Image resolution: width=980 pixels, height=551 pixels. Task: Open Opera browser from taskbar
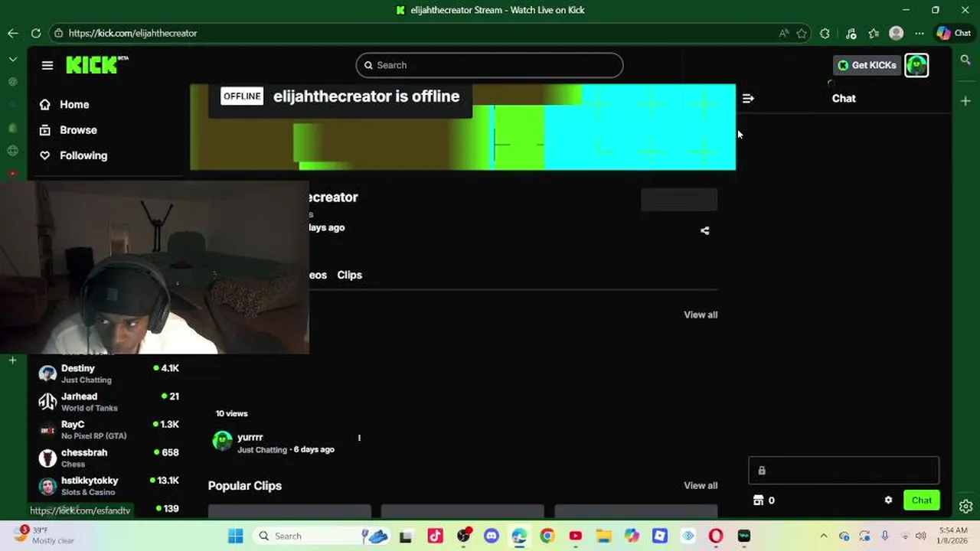point(716,536)
